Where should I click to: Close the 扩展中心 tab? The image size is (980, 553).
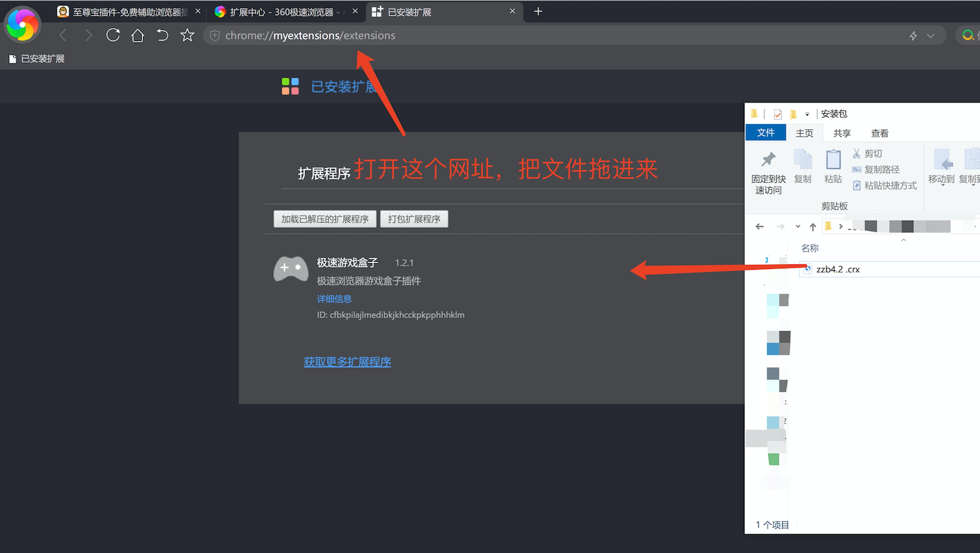(355, 11)
